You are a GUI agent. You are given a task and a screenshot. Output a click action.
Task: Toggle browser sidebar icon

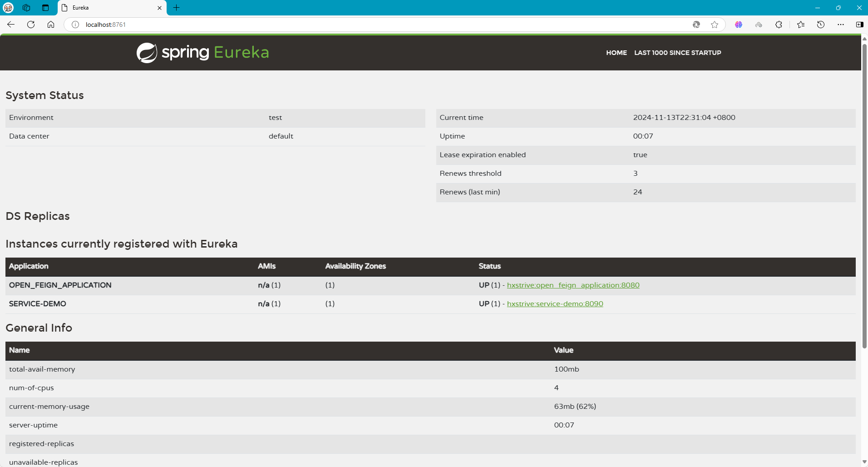[x=859, y=25]
